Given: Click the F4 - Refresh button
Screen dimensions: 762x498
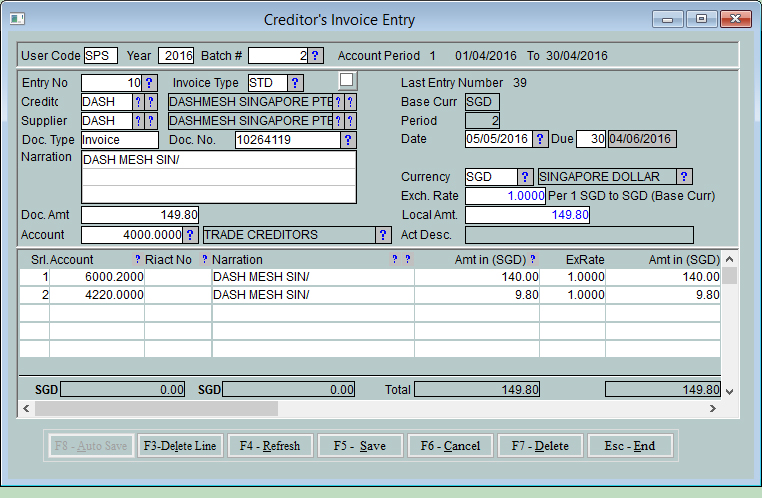Looking at the screenshot, I should (x=270, y=446).
